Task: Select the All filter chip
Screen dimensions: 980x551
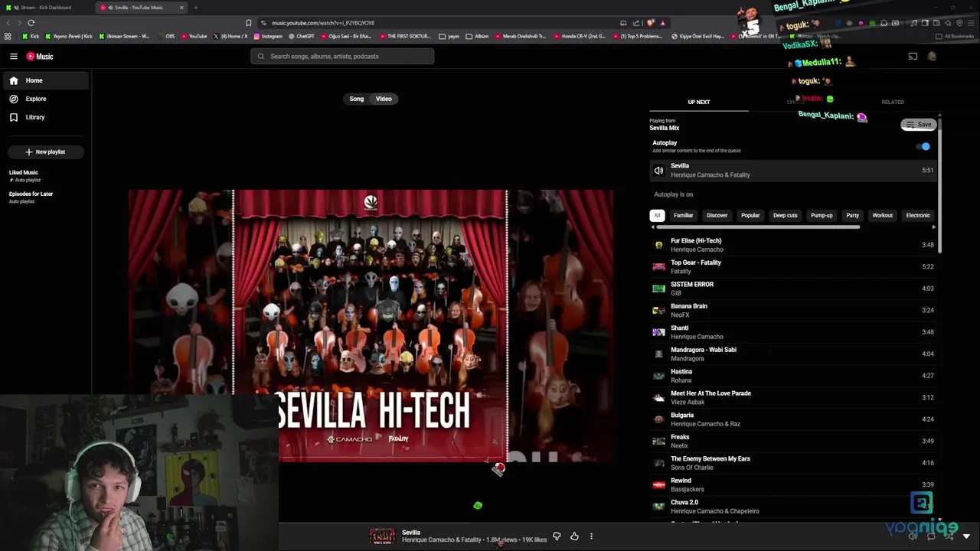Action: (x=657, y=215)
